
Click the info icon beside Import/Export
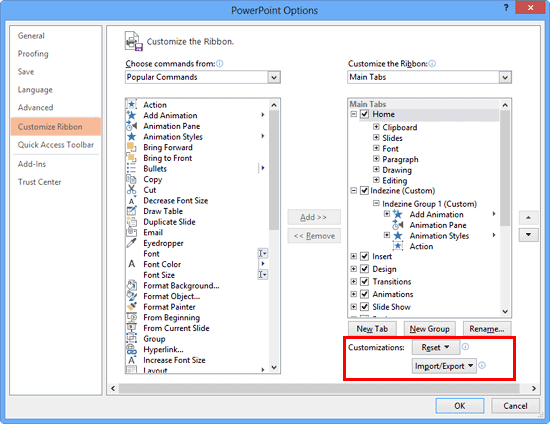482,365
